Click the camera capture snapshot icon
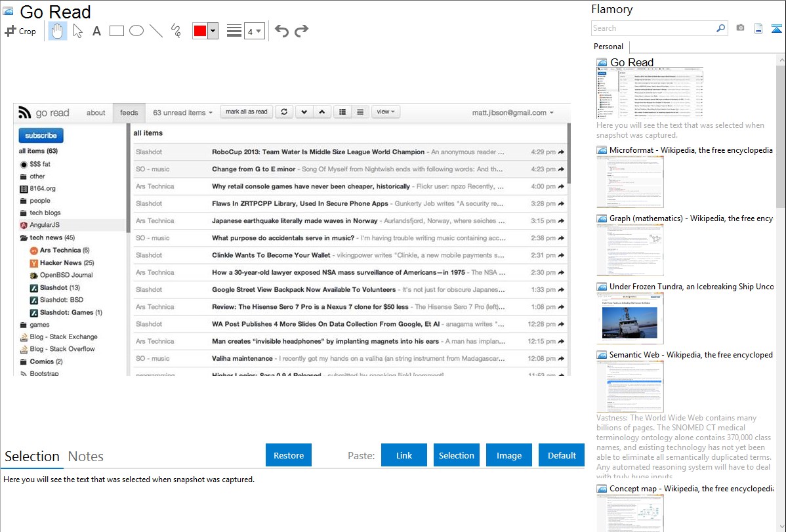 coord(740,28)
